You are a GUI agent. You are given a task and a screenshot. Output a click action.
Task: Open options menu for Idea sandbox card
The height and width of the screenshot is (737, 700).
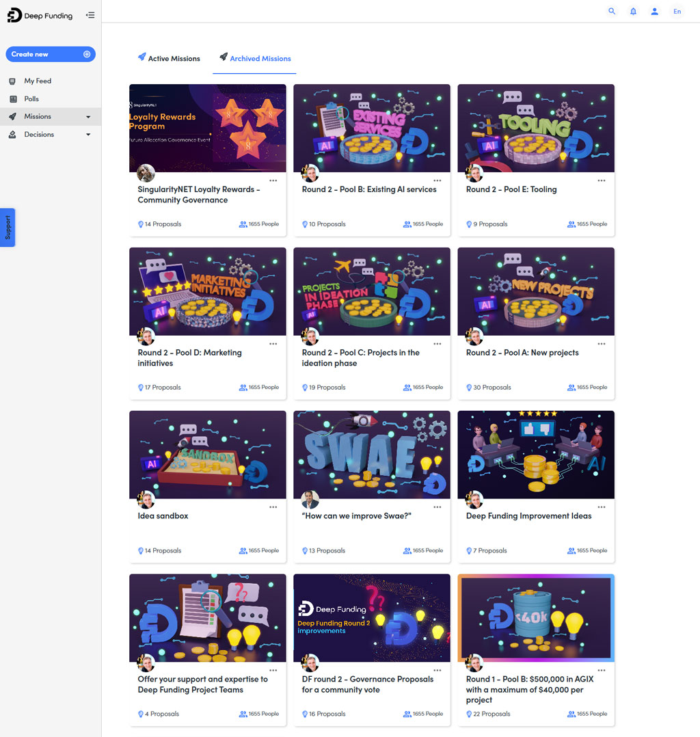point(273,507)
